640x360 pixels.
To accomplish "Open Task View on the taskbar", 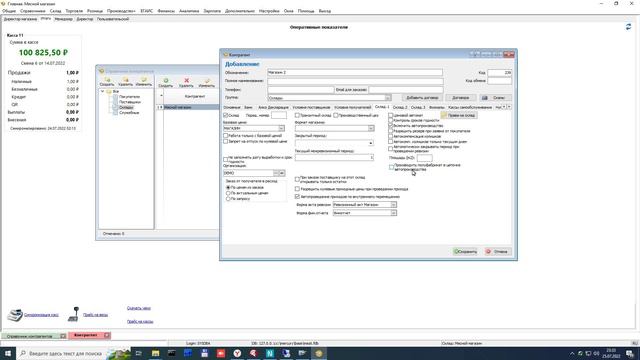I will [x=139, y=353].
